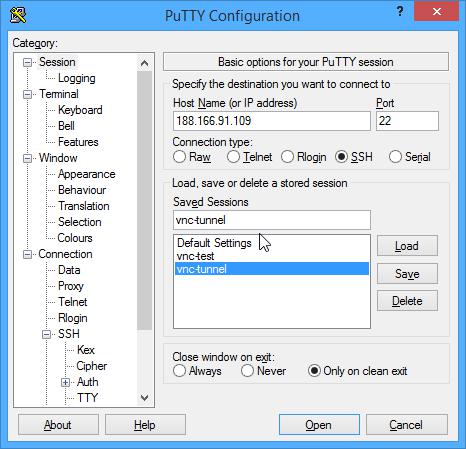Screen dimensions: 466x449
Task: Collapse the Window tree node
Action: click(27, 158)
